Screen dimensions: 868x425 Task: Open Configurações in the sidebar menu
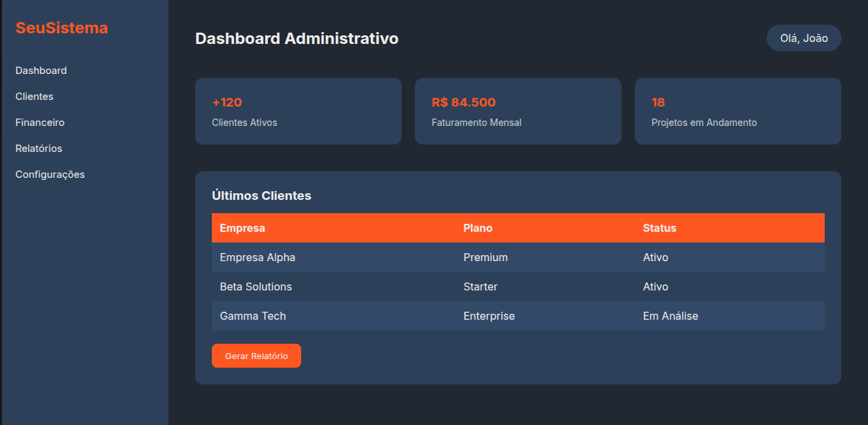coord(50,174)
